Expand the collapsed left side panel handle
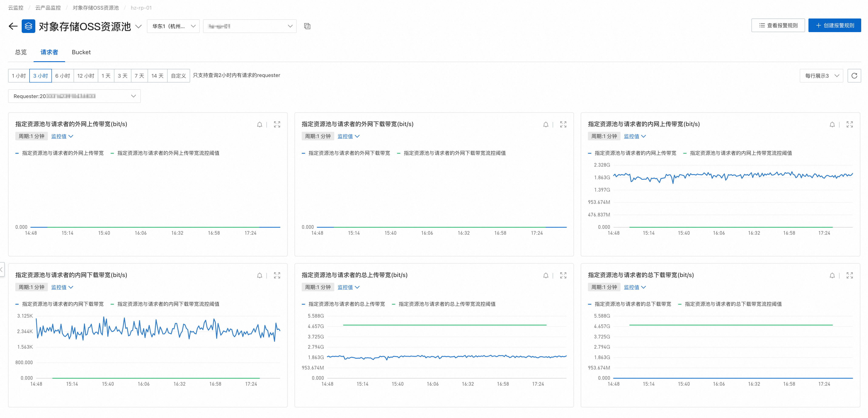 pos(2,269)
